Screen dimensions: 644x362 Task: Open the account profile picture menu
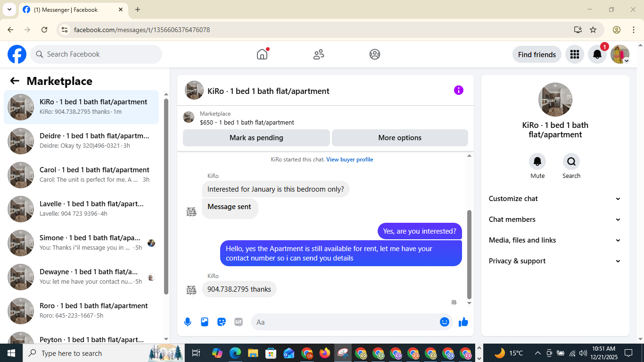[x=619, y=54]
